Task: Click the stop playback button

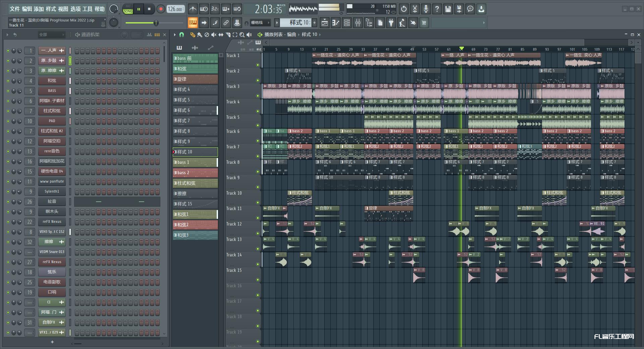Action: tap(149, 9)
